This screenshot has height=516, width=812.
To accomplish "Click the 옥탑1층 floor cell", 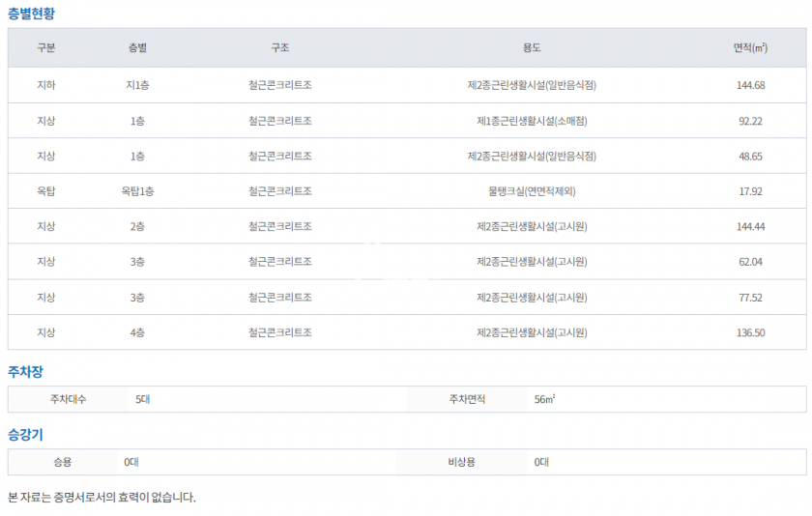I will (137, 191).
